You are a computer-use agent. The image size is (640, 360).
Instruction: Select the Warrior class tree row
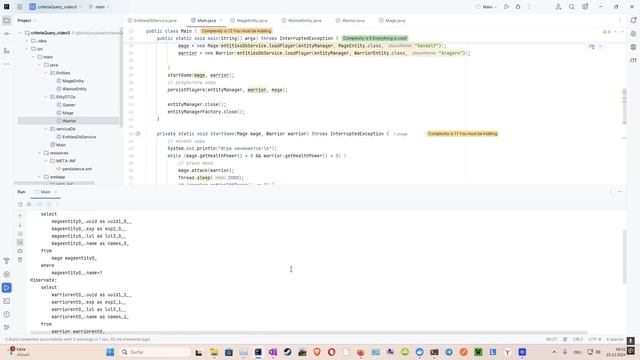[69, 121]
